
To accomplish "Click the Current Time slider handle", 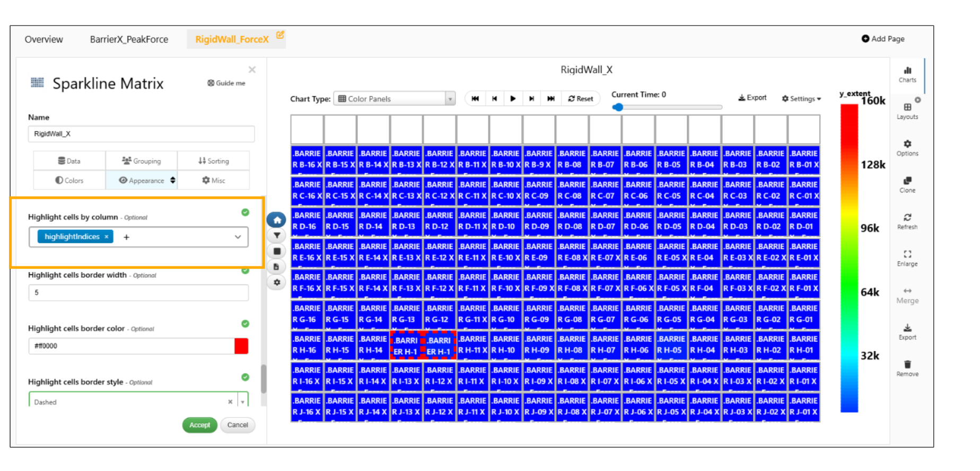I will tap(618, 107).
